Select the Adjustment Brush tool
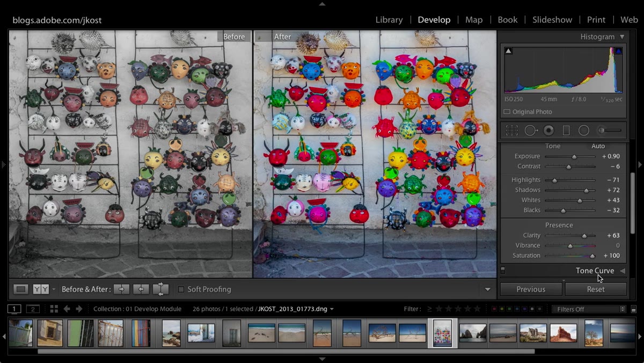This screenshot has width=644, height=363. click(x=609, y=130)
